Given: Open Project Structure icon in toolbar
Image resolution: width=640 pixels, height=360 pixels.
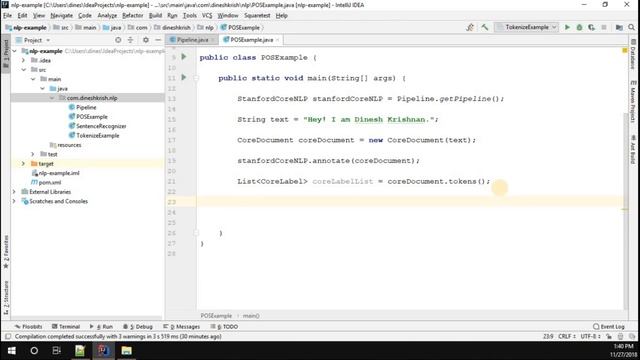Looking at the screenshot, I should tap(619, 27).
